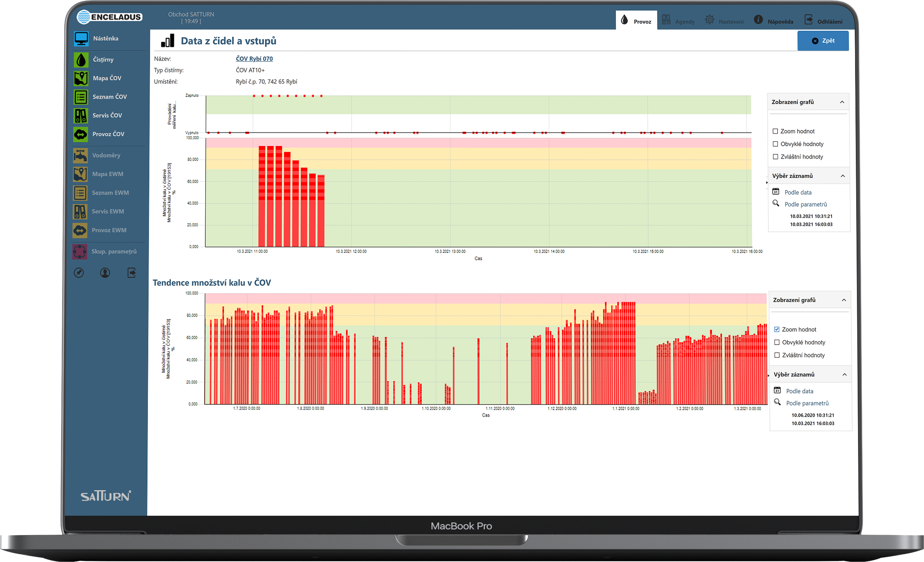Image resolution: width=924 pixels, height=562 pixels.
Task: Click the compass icon below the sidebar menu
Action: [79, 273]
